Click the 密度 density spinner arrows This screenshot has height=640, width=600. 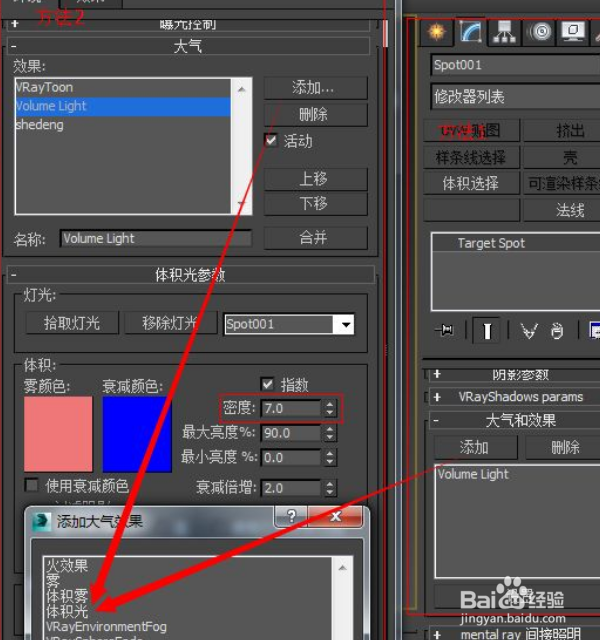[330, 408]
